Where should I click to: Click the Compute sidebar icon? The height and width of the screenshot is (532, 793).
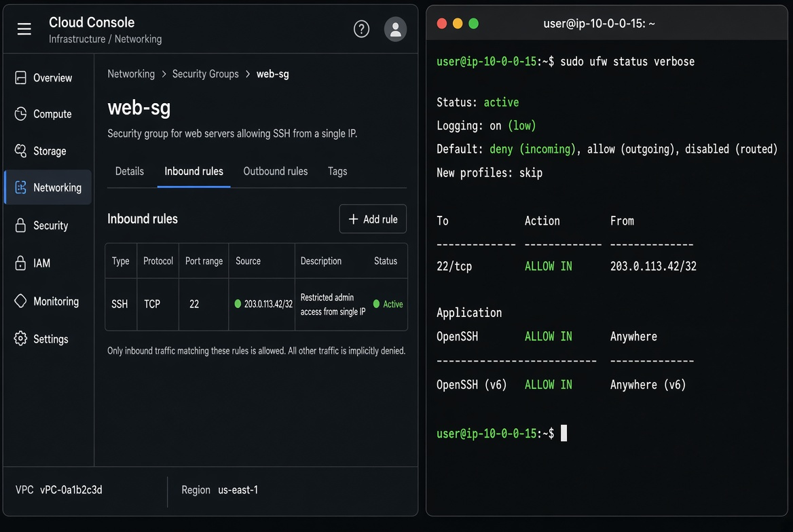pyautogui.click(x=21, y=114)
